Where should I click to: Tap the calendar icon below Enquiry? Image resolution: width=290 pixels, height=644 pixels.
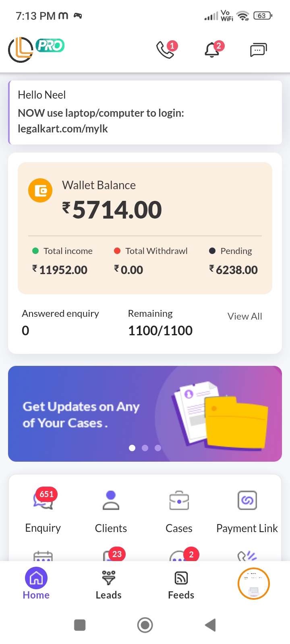pos(43,556)
